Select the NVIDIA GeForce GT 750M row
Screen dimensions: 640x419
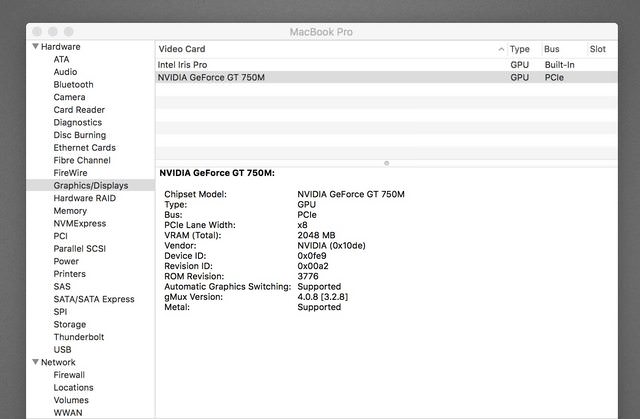386,78
